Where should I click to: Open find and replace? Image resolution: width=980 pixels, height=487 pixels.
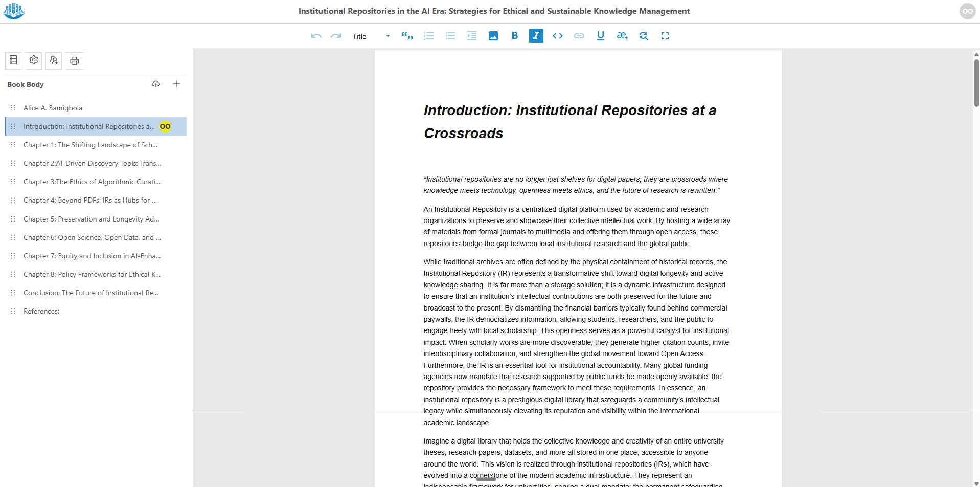point(643,36)
